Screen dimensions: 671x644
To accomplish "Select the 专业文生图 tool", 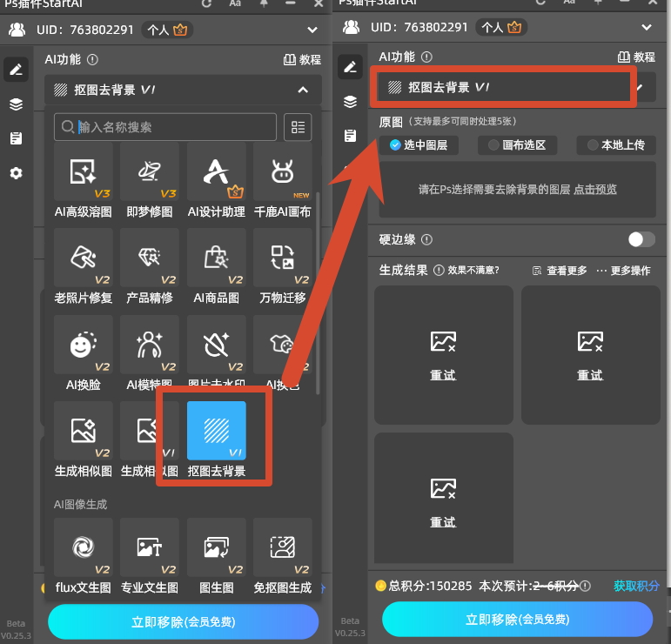I will coord(150,547).
